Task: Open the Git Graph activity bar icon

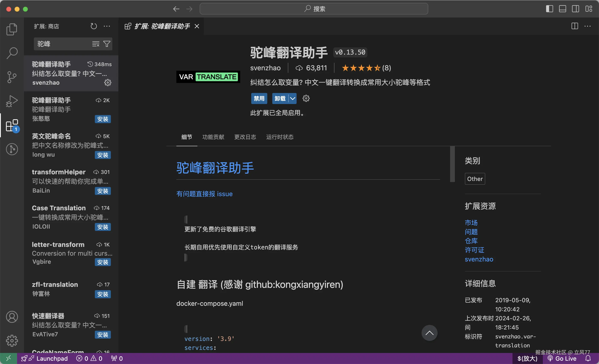Action: 12,149
